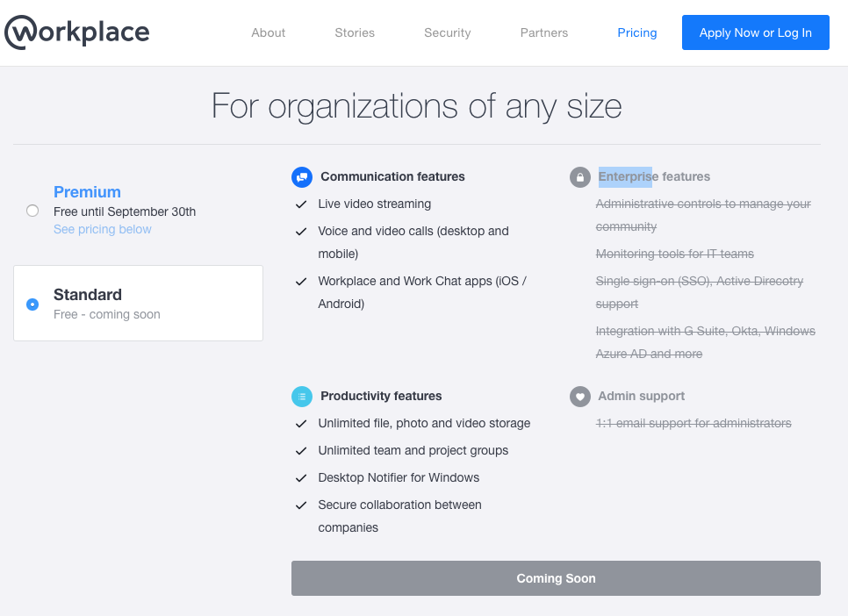The image size is (848, 616).
Task: Click 'Monitoring tools for IT teams' text
Action: (674, 254)
